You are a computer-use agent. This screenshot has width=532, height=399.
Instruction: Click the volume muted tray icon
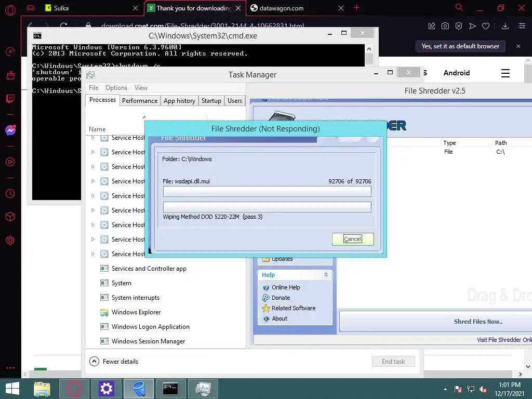[483, 389]
